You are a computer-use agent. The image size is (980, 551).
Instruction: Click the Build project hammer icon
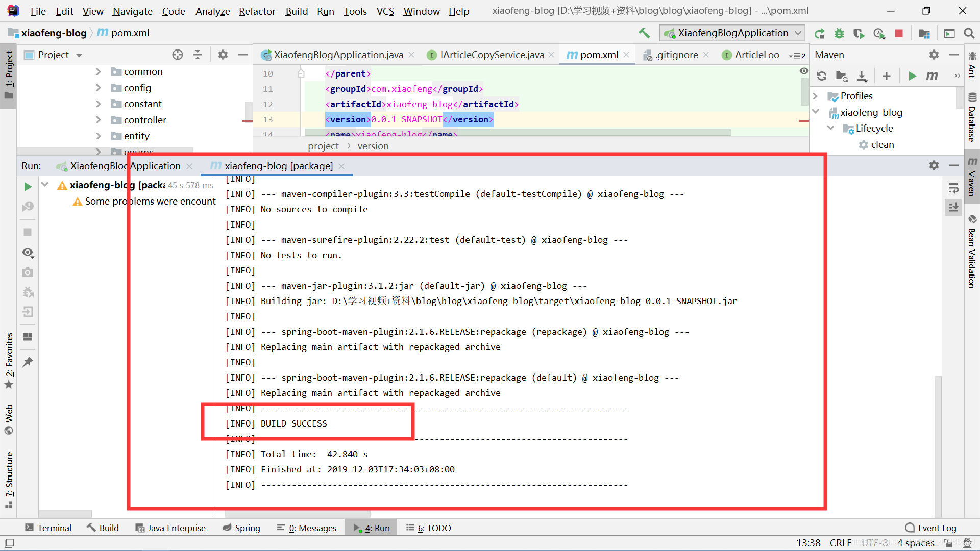[644, 33]
